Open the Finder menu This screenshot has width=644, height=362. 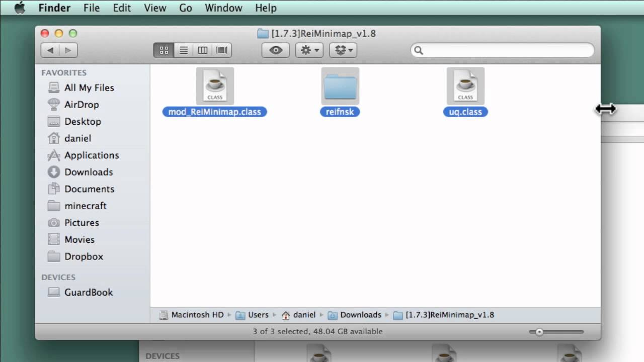55,8
